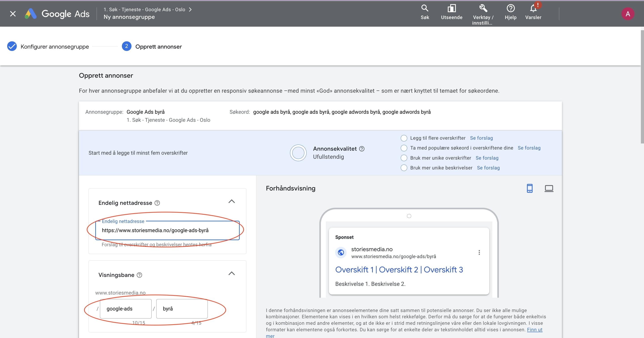This screenshot has width=644, height=338.
Task: Select 'Bruk mer unike overskrifter' radio circle
Action: [404, 158]
